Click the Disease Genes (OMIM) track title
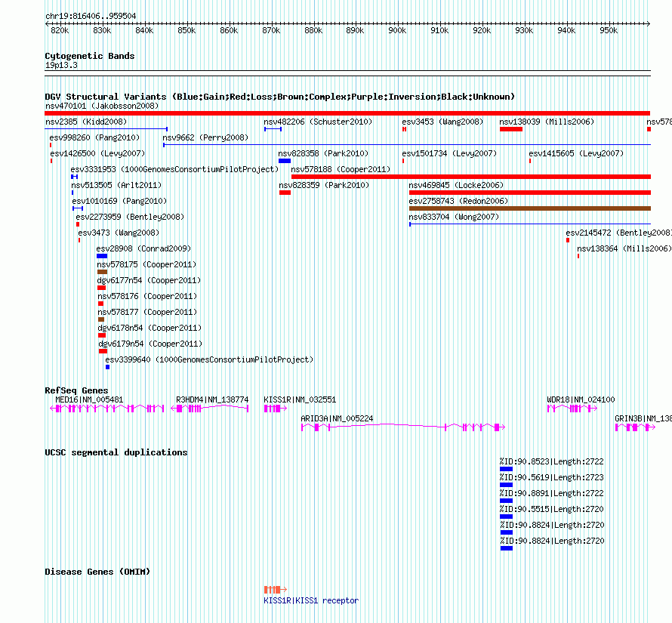The width and height of the screenshot is (672, 623). coord(97,572)
